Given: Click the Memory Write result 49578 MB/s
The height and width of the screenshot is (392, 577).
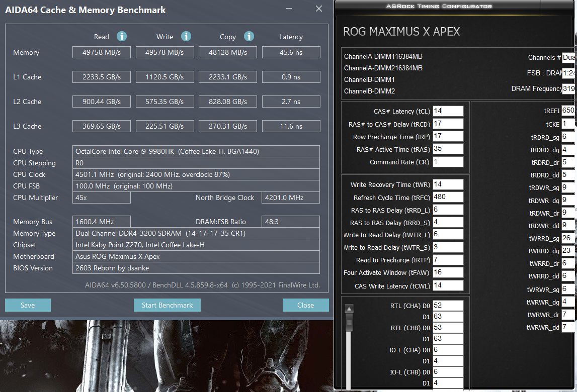Looking at the screenshot, I should tap(164, 52).
